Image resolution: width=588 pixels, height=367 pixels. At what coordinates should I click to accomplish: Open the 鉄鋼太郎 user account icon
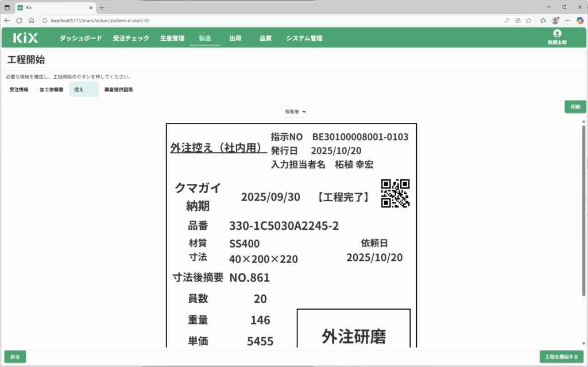pos(556,34)
